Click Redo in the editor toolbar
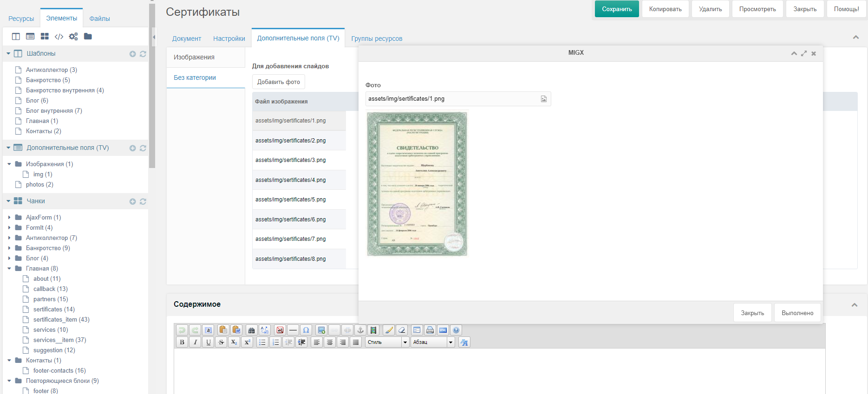Viewport: 868px width, 394px height. [x=195, y=330]
